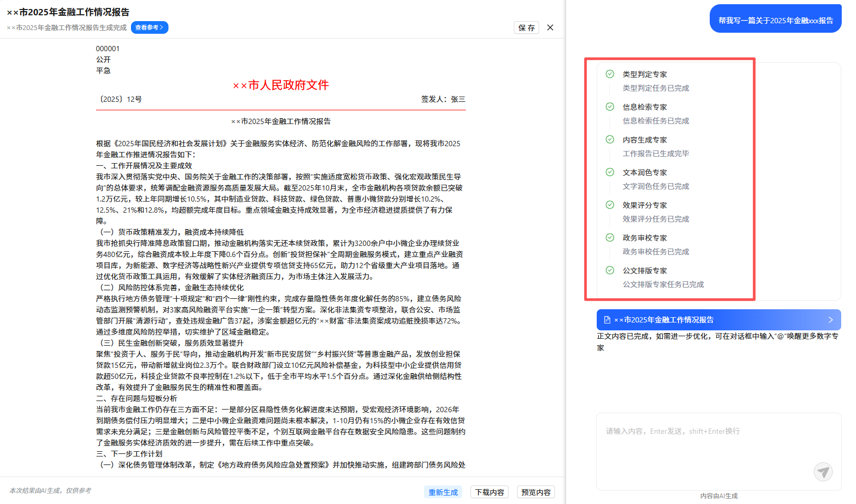Click the document icon on report card

pos(607,320)
